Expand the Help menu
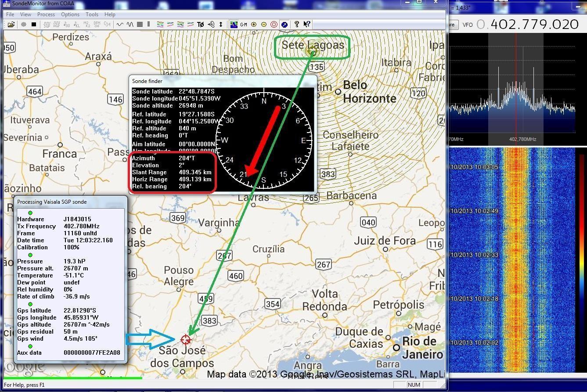 (110, 14)
